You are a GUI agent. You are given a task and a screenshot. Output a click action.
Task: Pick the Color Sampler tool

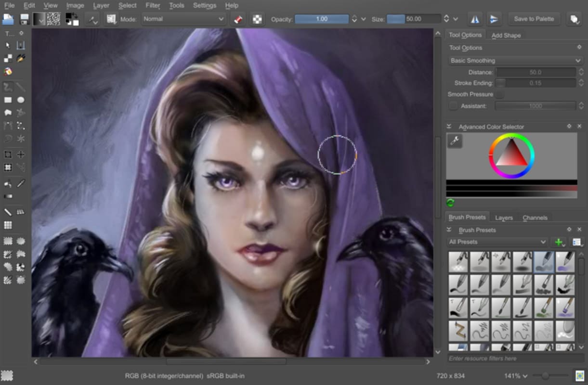pos(21,183)
